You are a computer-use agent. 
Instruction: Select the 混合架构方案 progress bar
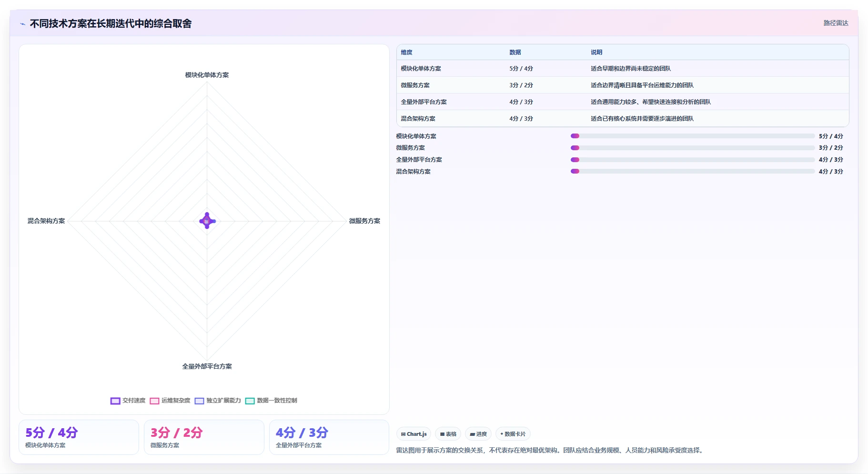693,171
